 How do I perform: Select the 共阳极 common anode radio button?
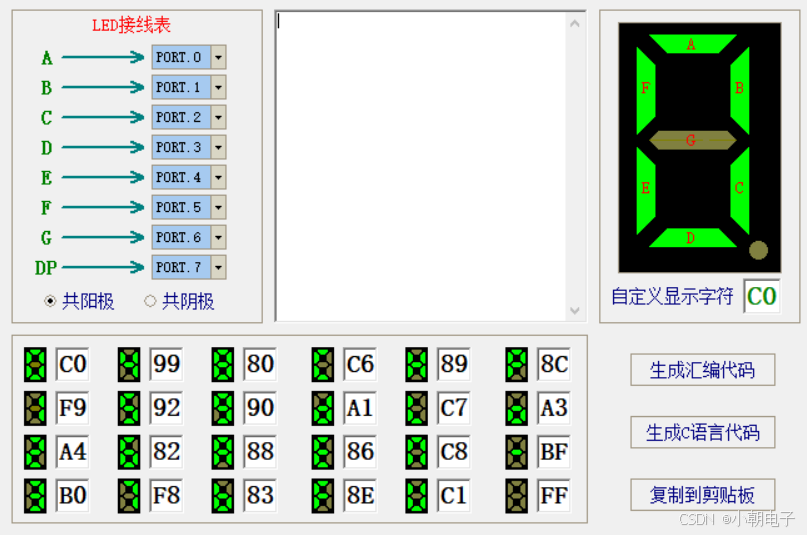pos(50,301)
